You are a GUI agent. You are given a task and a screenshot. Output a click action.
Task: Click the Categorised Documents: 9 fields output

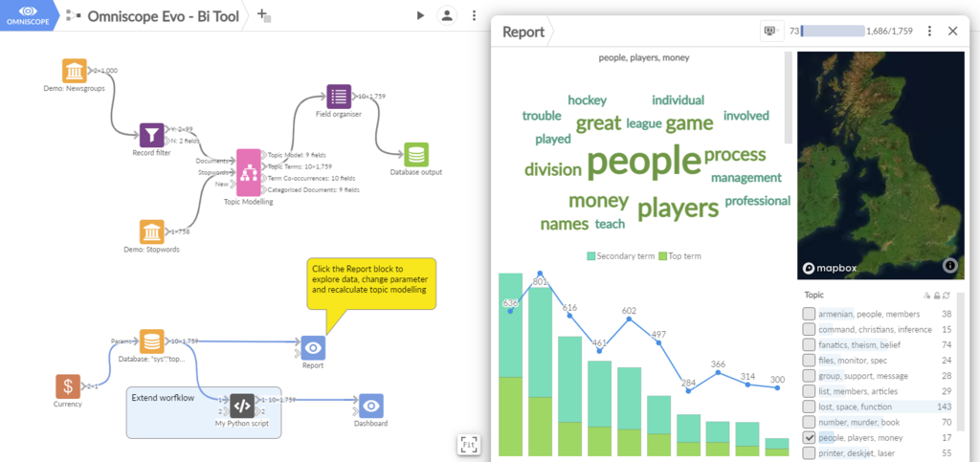tap(313, 189)
